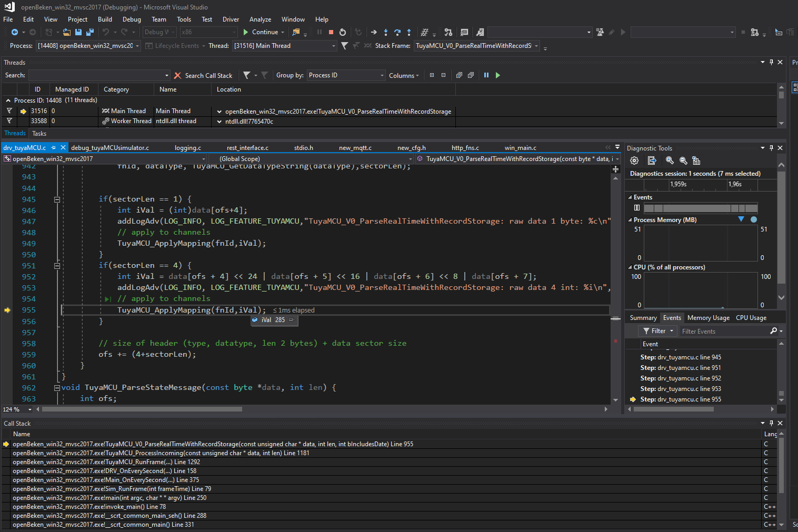Image resolution: width=798 pixels, height=532 pixels.
Task: Open the Process combo box
Action: point(88,46)
